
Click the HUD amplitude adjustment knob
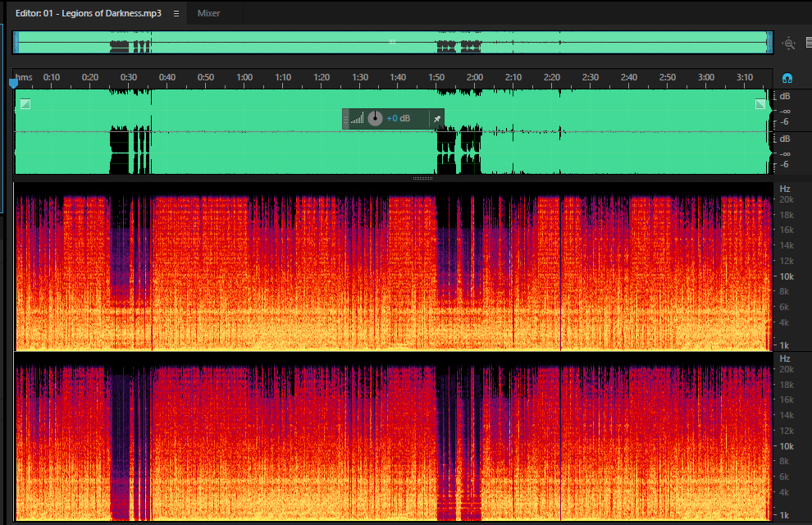(x=375, y=119)
